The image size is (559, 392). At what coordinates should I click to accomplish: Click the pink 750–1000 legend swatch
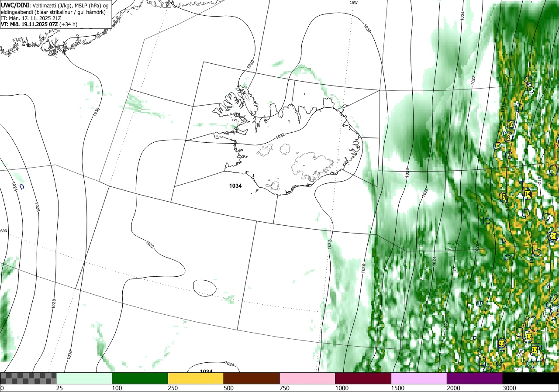click(307, 378)
